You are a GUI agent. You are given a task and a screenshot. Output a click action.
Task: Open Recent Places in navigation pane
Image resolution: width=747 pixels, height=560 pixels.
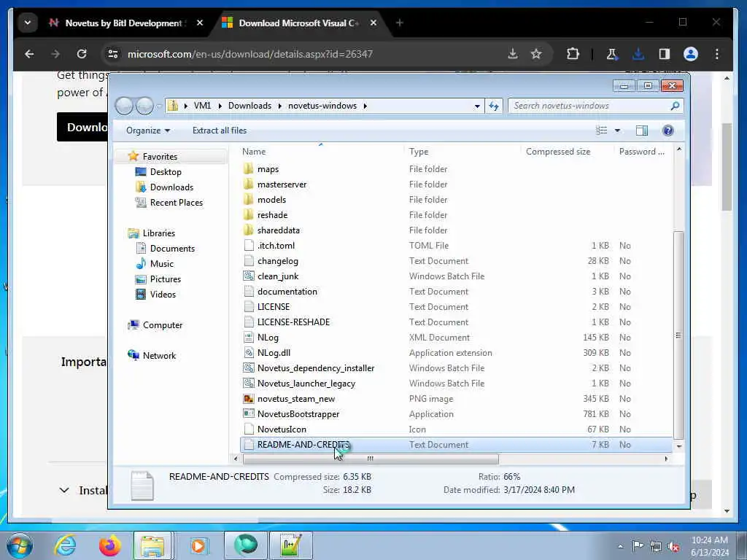coord(177,203)
